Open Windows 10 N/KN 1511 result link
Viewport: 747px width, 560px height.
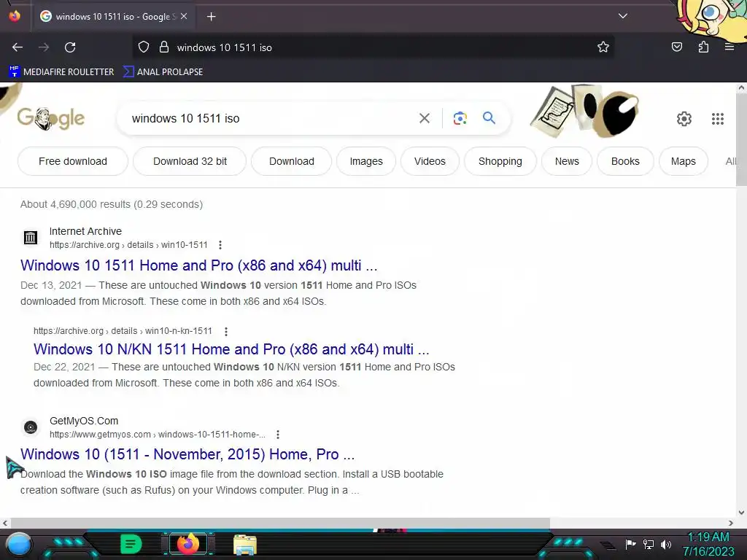click(231, 349)
